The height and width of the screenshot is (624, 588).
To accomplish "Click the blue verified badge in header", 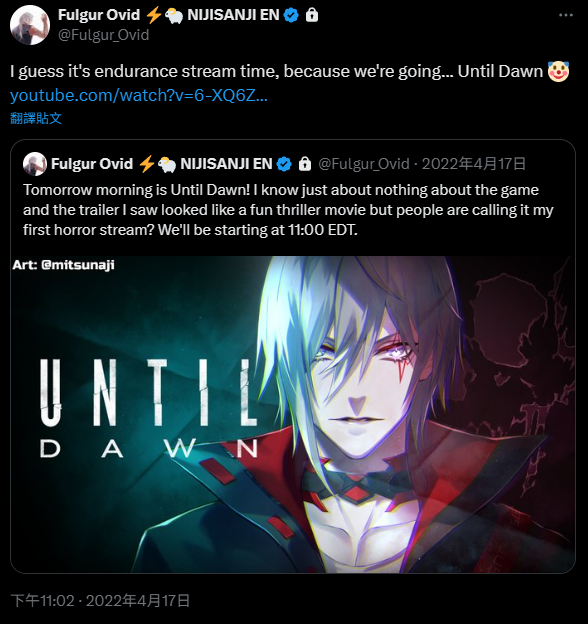I will point(291,15).
